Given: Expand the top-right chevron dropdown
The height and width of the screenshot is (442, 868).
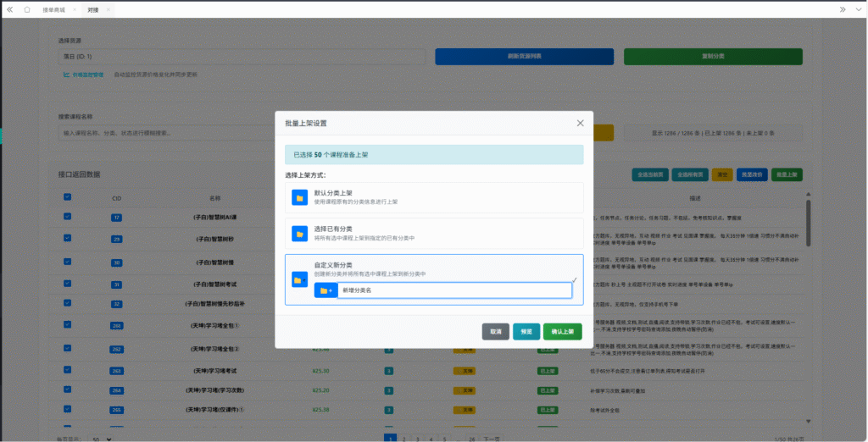Looking at the screenshot, I should [857, 9].
